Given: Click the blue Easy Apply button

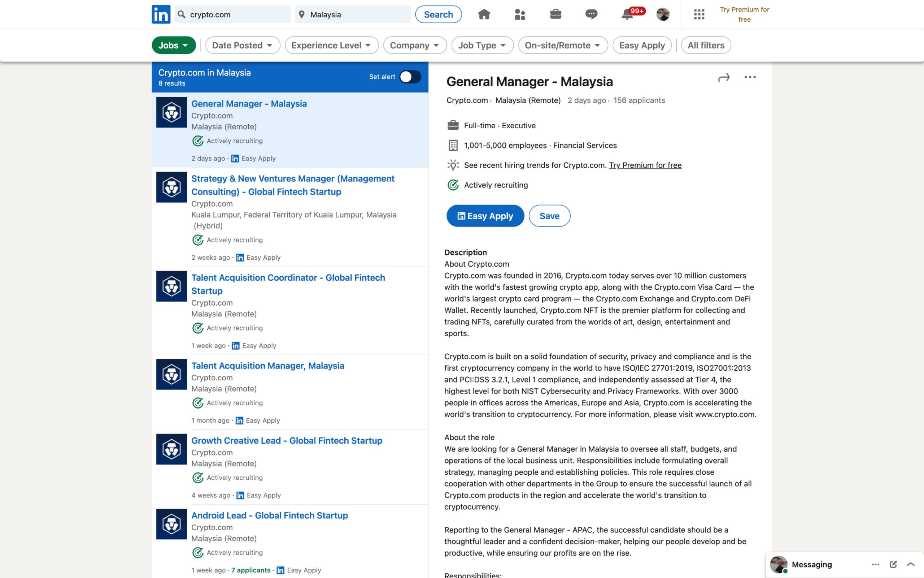Looking at the screenshot, I should [485, 216].
